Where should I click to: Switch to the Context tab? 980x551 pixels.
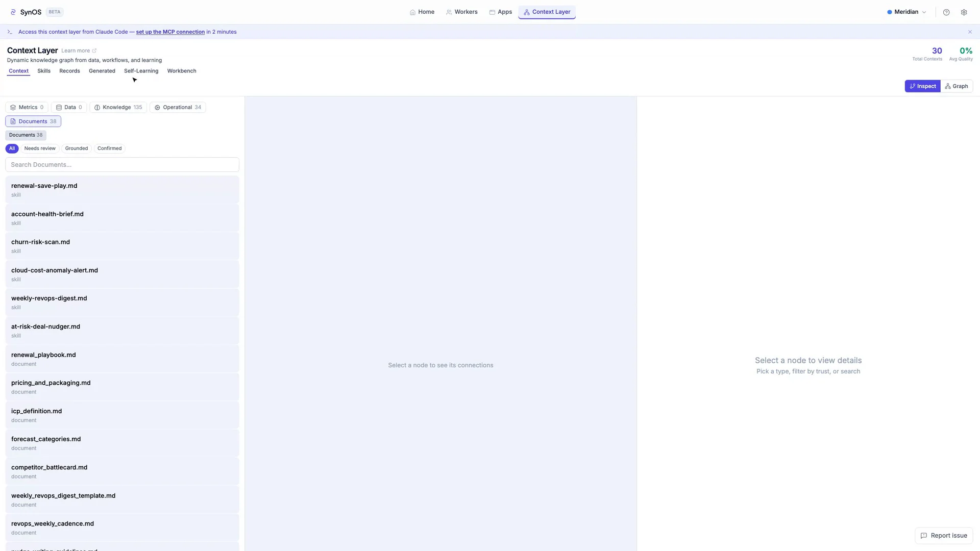[18, 71]
